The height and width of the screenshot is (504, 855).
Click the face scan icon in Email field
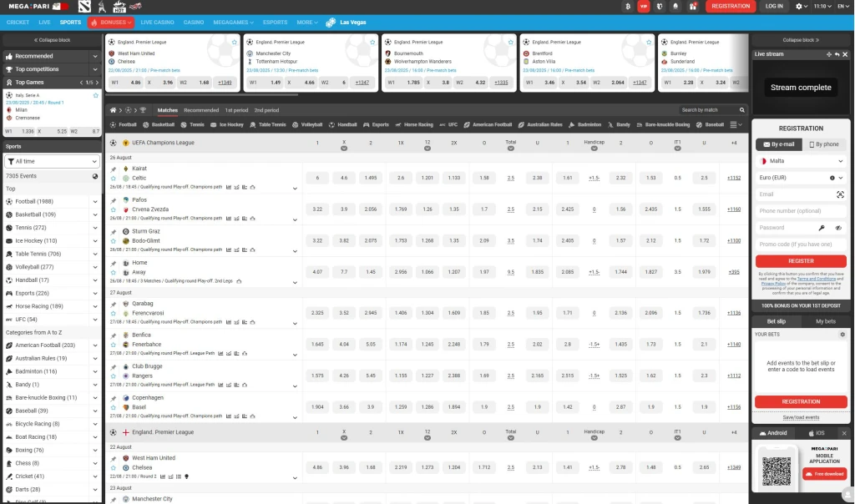(x=840, y=194)
